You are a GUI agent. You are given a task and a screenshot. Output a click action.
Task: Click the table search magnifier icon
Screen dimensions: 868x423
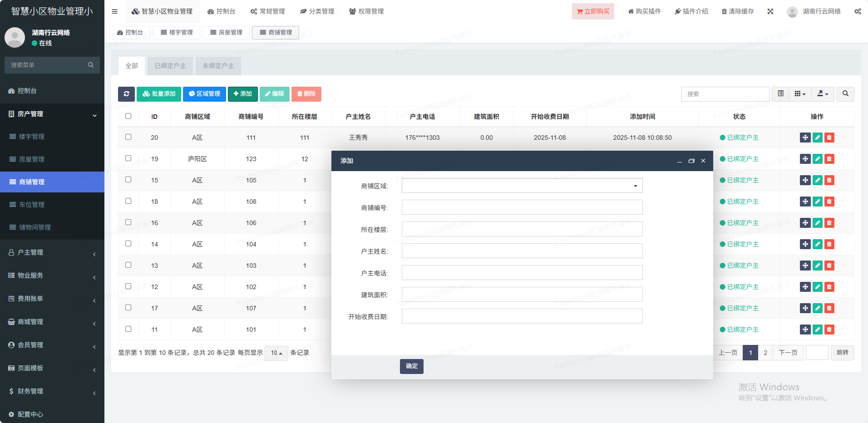pos(845,94)
